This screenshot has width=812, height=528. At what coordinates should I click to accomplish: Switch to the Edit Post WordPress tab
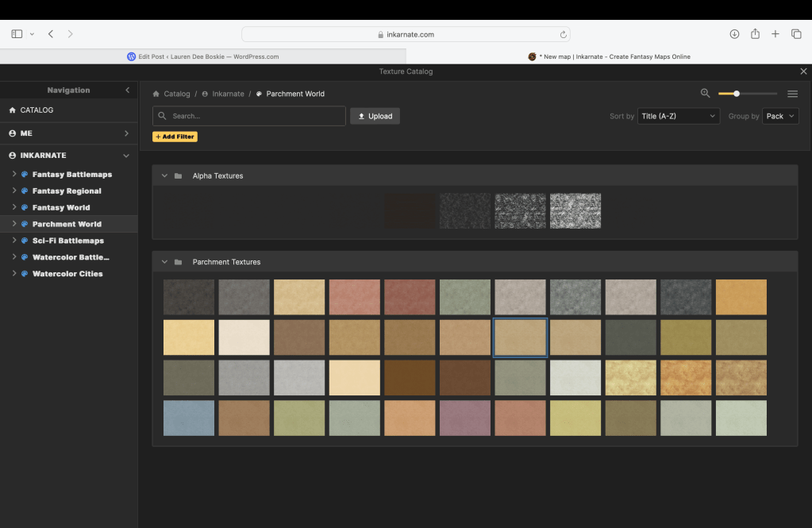coord(202,56)
